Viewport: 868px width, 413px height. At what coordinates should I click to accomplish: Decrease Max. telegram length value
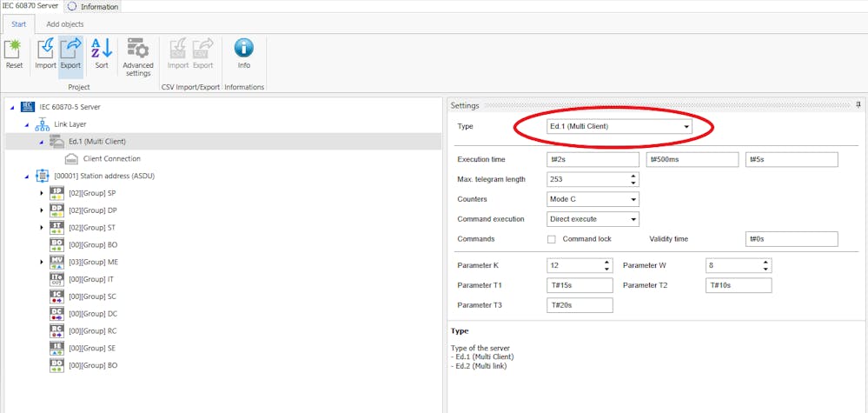[633, 183]
